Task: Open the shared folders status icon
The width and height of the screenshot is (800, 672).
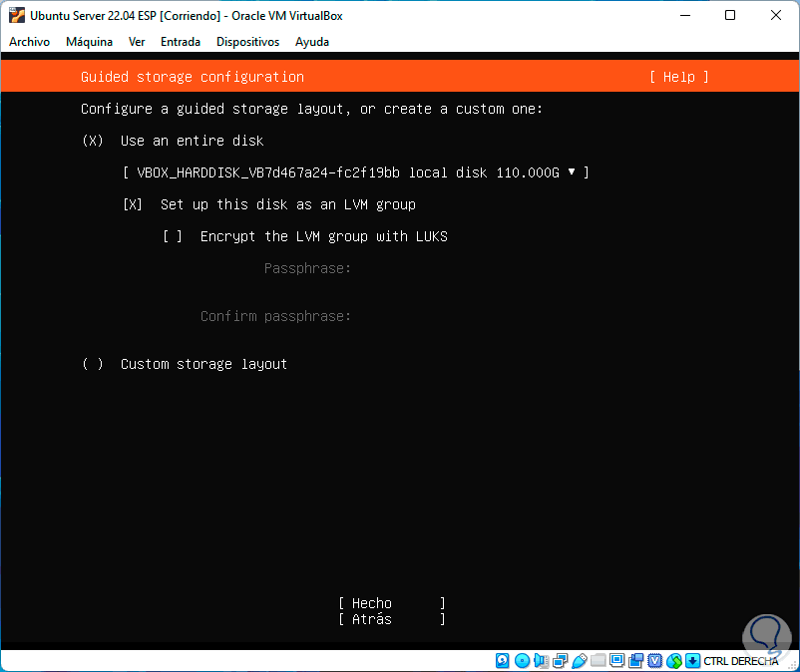Action: pos(598,661)
